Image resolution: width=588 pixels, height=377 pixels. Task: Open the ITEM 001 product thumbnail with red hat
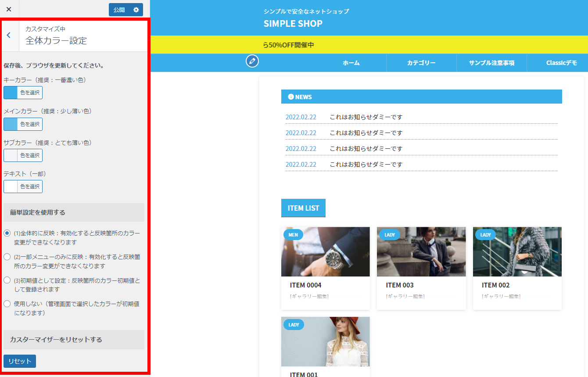pos(326,341)
